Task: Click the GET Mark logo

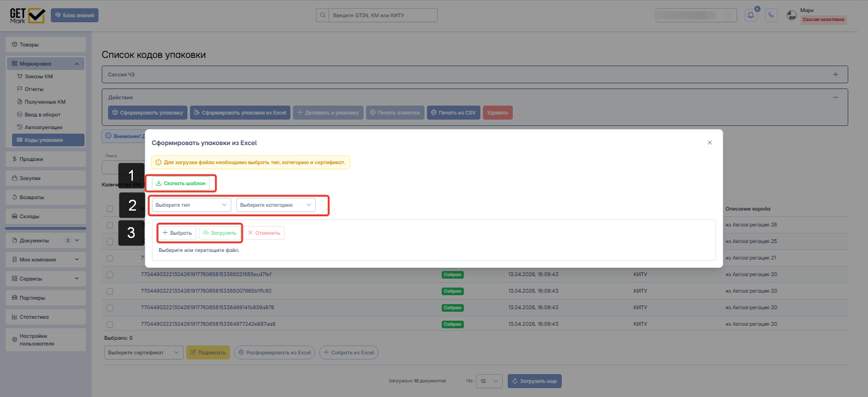Action: pos(27,15)
